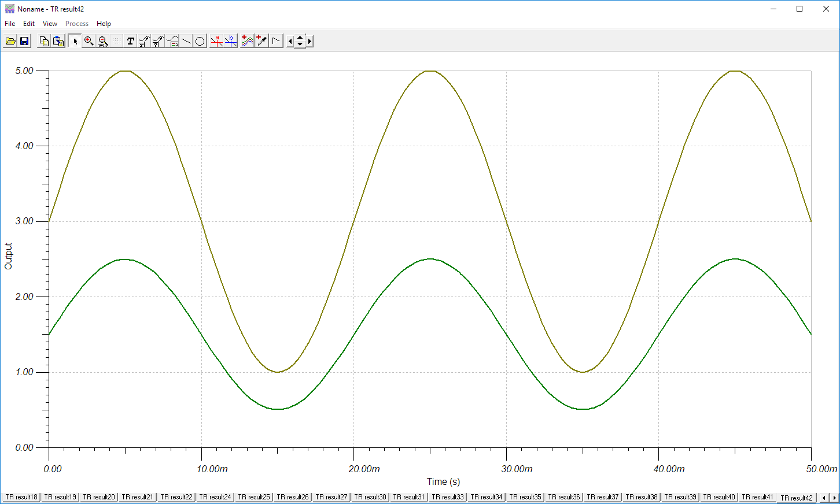Screen dimensions: 840x504
Task: Activate the zoom in magnifier
Action: click(x=89, y=41)
